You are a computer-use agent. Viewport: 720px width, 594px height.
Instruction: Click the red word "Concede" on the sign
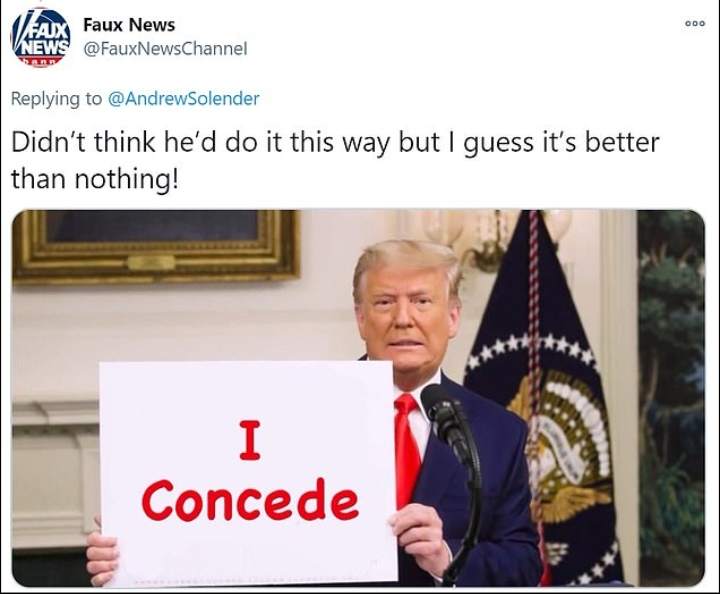click(x=250, y=500)
